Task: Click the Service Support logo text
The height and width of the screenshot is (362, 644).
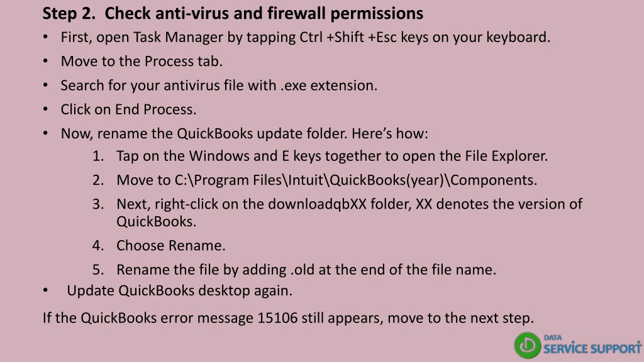Action: tap(592, 348)
